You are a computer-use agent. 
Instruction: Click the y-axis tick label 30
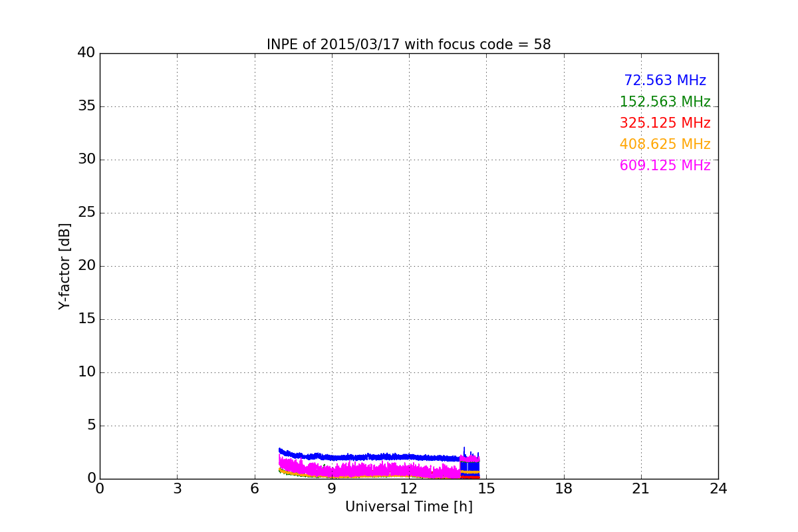[86, 160]
